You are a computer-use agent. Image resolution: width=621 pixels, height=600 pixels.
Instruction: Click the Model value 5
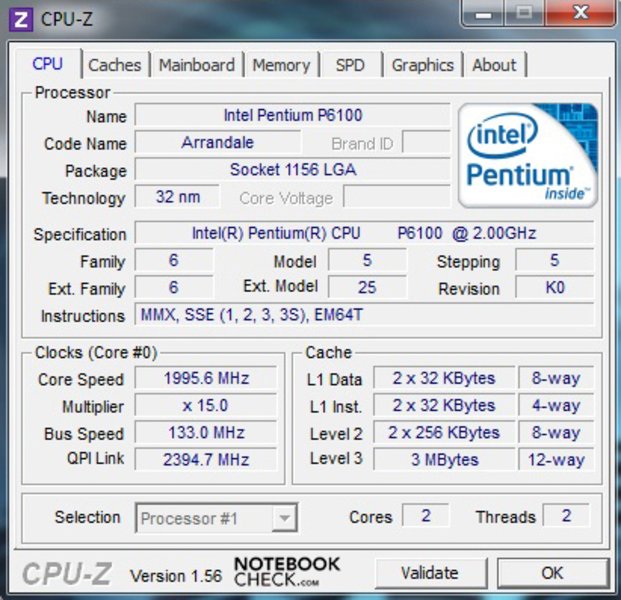tap(367, 260)
